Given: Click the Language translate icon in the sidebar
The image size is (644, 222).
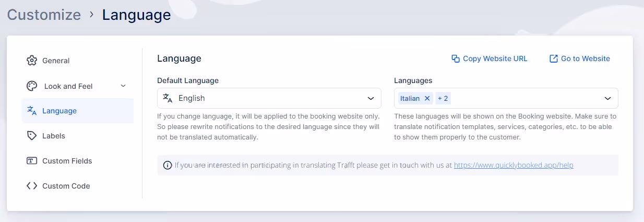Looking at the screenshot, I should coord(32,111).
